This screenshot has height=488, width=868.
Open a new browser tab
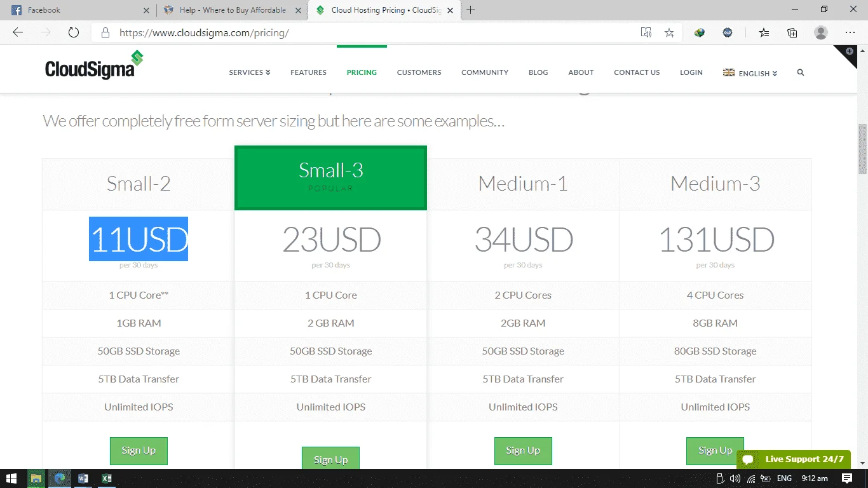click(470, 10)
